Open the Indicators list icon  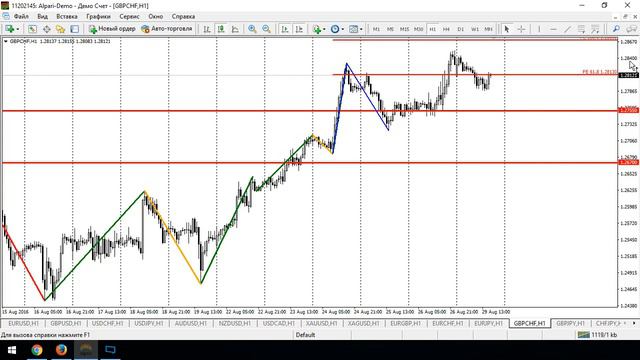coord(317,29)
